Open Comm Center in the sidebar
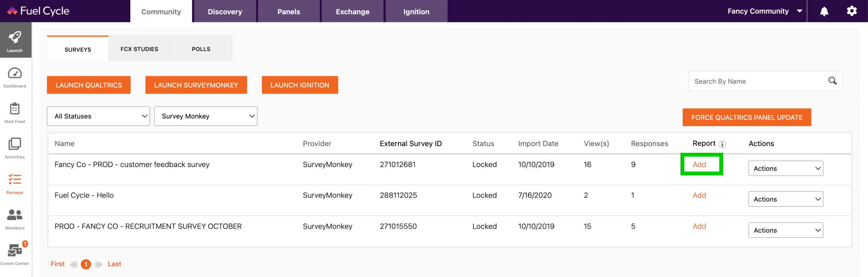 tap(15, 254)
